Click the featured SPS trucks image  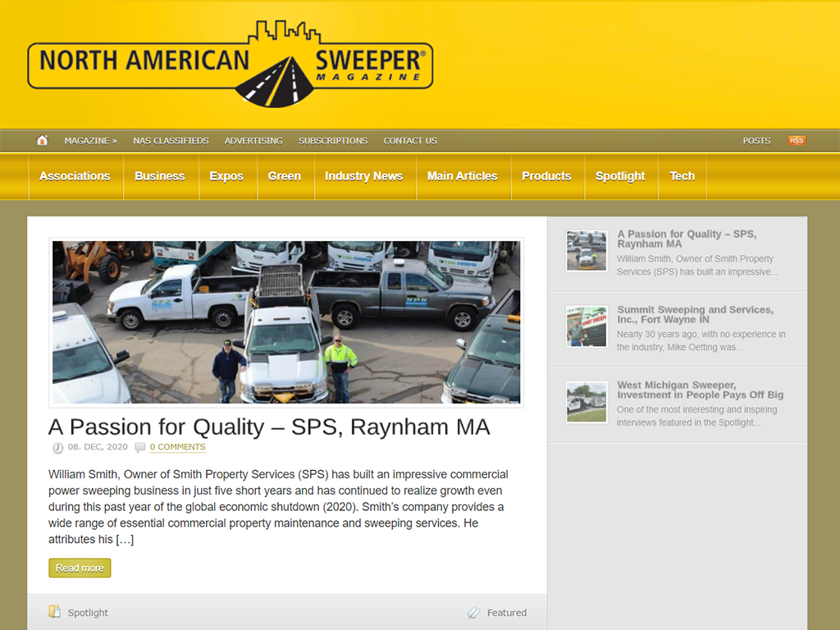click(286, 322)
